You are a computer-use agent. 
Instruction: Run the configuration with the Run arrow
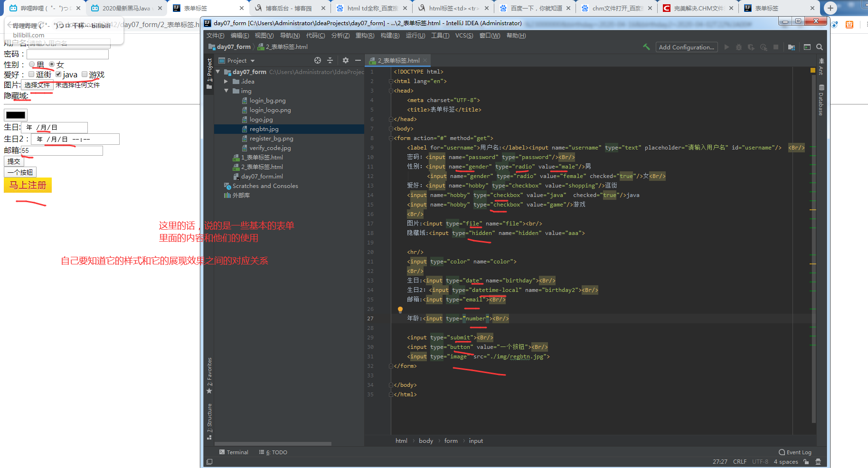[726, 47]
